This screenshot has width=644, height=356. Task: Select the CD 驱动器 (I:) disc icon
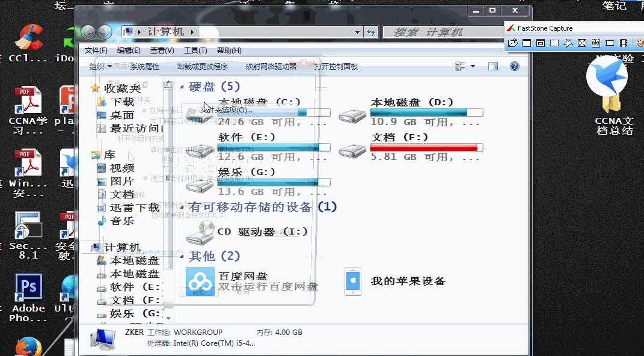pos(200,232)
